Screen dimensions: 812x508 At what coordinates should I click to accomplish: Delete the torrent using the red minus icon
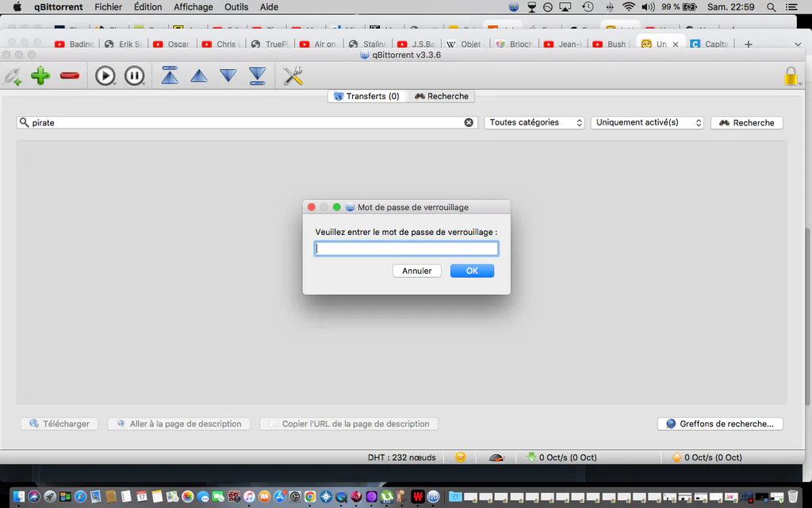pyautogui.click(x=70, y=76)
